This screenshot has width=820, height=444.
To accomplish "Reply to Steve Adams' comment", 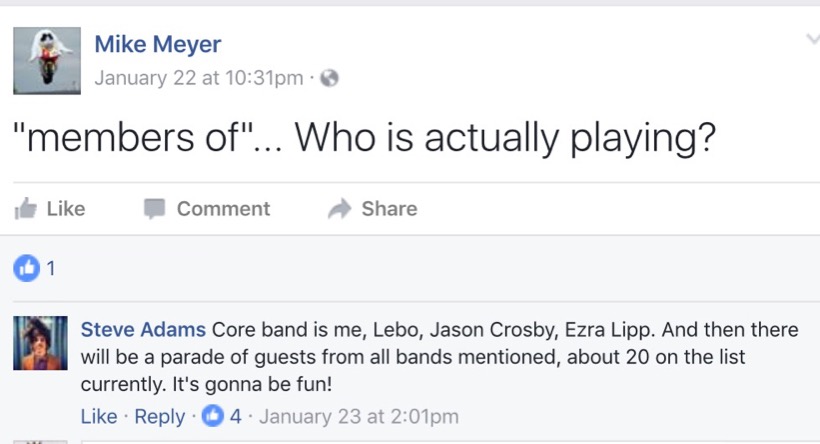I will pos(159,416).
